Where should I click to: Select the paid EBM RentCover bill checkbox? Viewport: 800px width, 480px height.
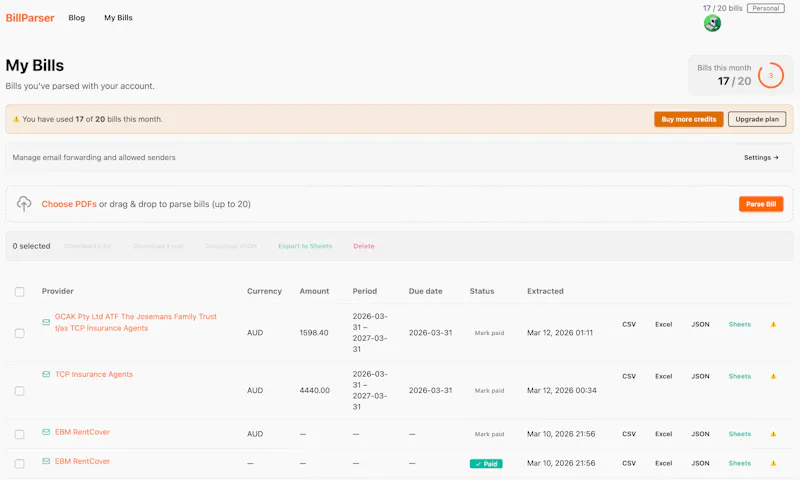point(19,464)
